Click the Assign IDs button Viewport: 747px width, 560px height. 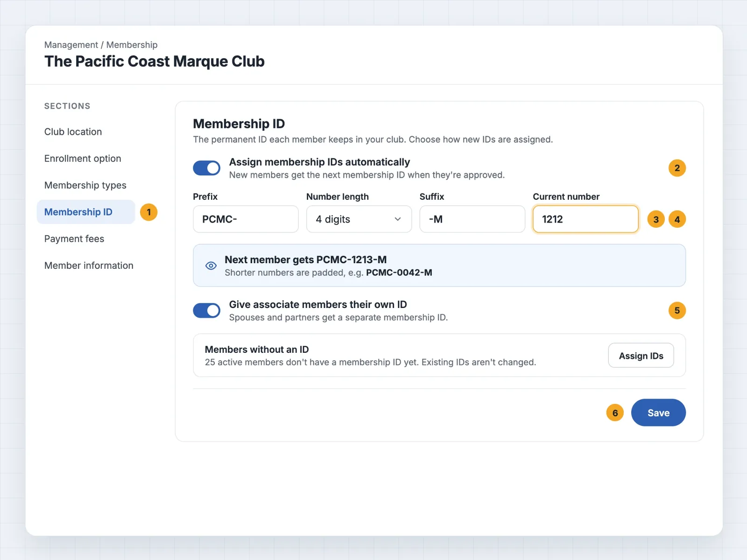click(x=641, y=356)
